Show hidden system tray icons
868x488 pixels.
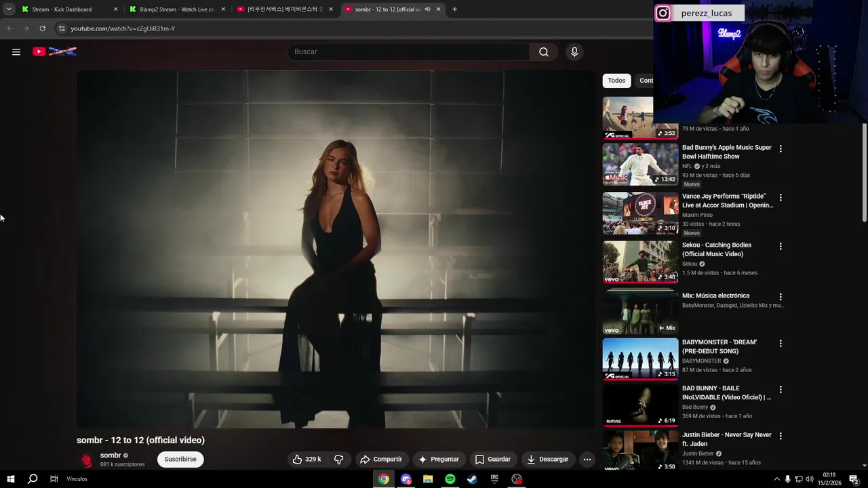(776, 479)
